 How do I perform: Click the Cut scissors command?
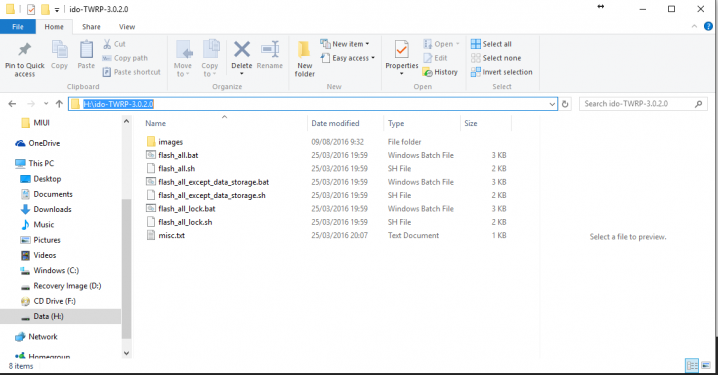[114, 44]
